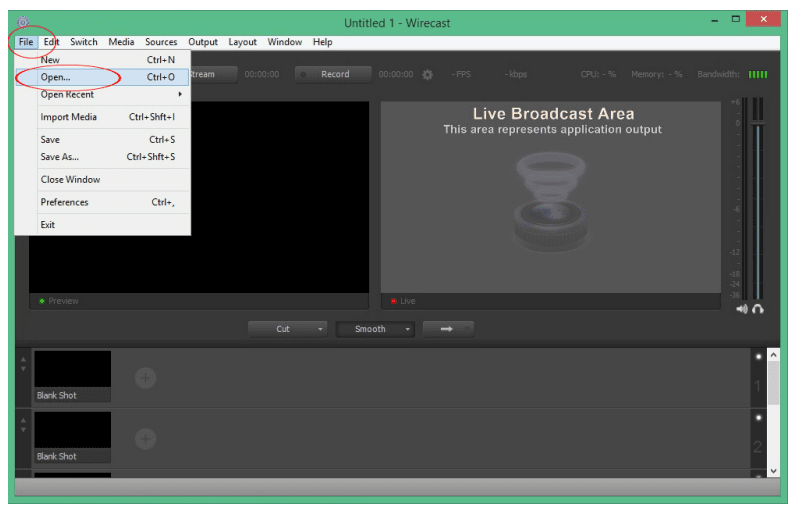This screenshot has width=798, height=516.
Task: Click the shot layers scrollbar down arrow
Action: (x=774, y=471)
